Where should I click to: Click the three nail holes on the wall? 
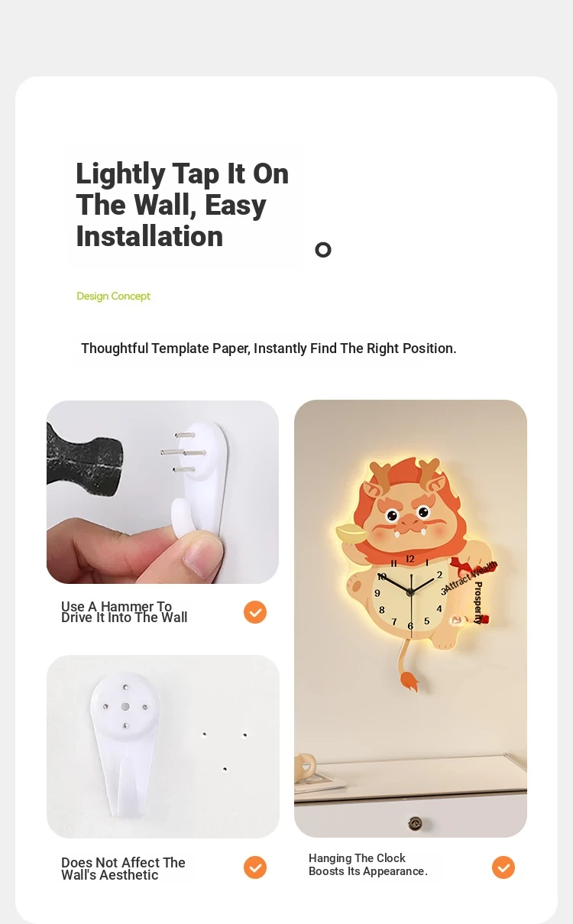tap(225, 751)
